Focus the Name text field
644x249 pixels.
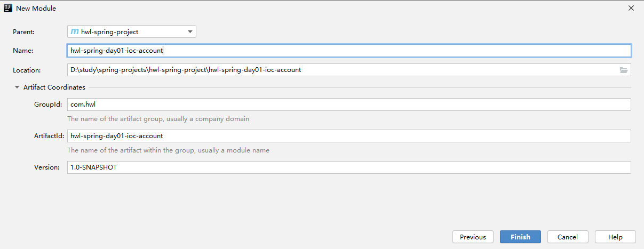[x=349, y=51]
